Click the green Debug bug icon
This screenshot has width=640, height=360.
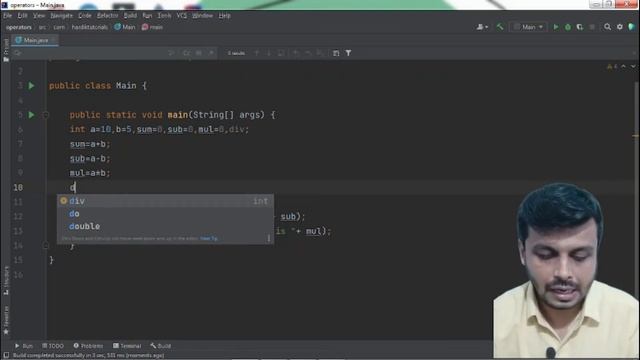coord(568,27)
